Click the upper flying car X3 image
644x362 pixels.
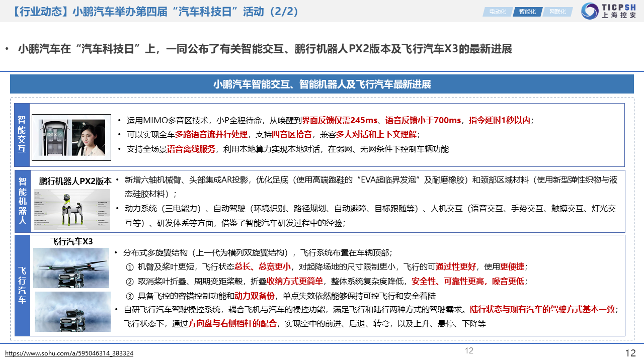pyautogui.click(x=71, y=267)
